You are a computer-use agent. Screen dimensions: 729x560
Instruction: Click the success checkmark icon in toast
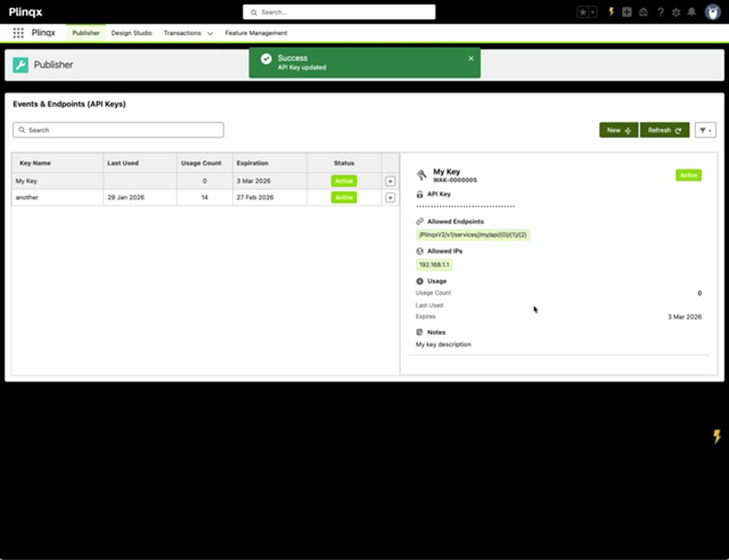pyautogui.click(x=266, y=59)
